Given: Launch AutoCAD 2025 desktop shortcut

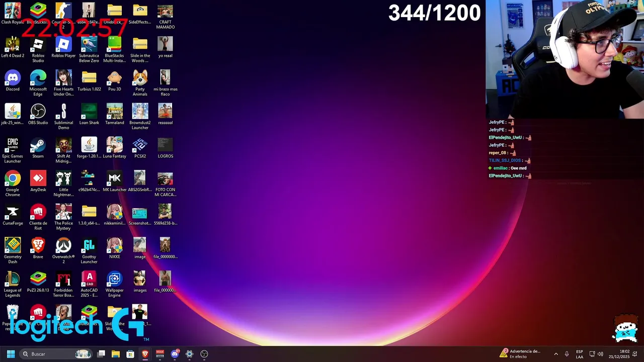Looking at the screenshot, I should click(89, 285).
